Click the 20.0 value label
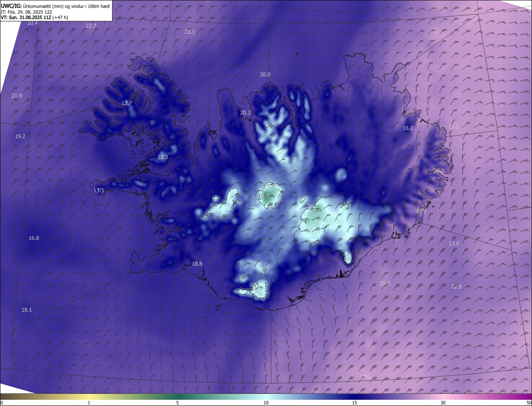The width and height of the screenshot is (532, 406). [265, 74]
